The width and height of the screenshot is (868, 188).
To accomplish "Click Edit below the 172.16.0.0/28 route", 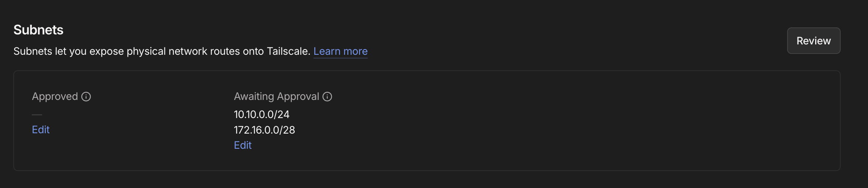I will click(x=243, y=145).
